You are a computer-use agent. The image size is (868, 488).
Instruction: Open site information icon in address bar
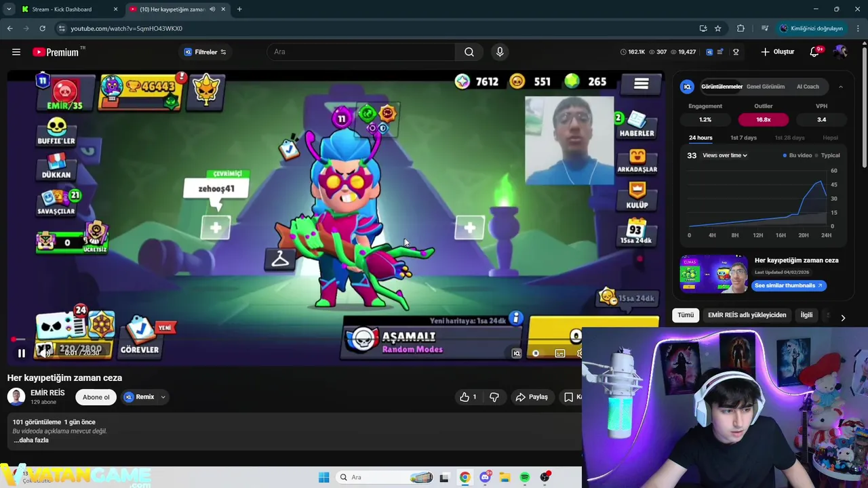61,28
